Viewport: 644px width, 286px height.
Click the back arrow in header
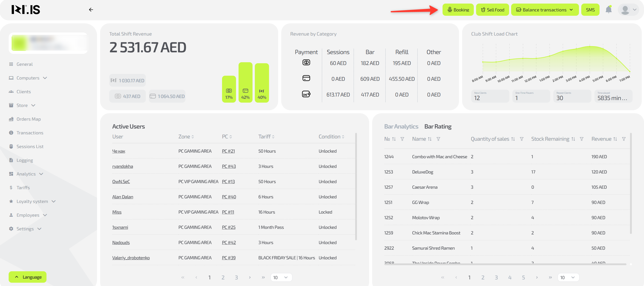(x=91, y=10)
